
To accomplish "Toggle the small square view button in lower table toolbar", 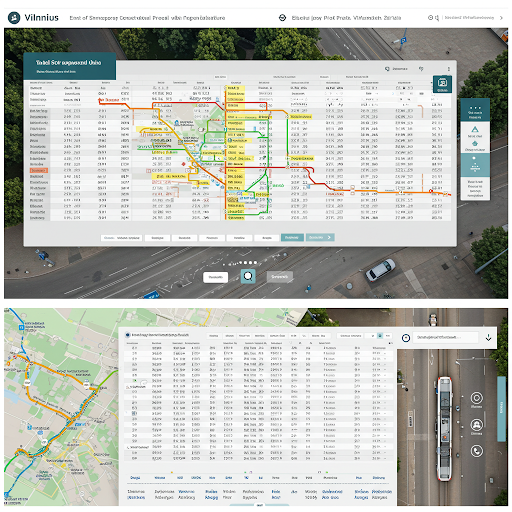I will coord(380,336).
